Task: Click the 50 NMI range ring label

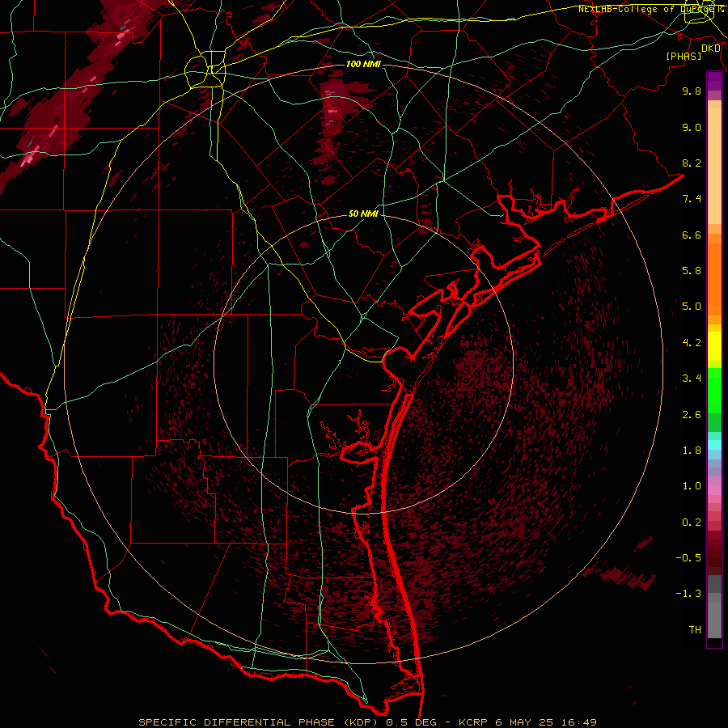Action: pos(363,214)
